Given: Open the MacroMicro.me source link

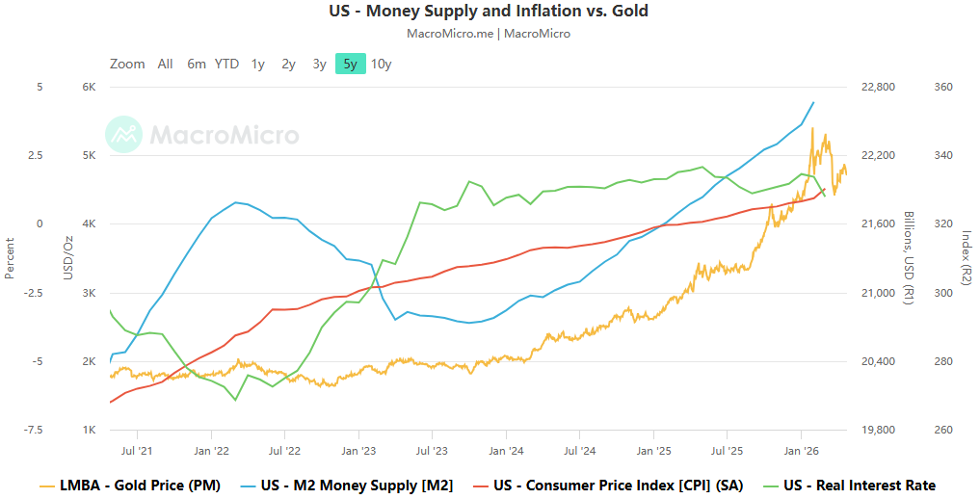Looking at the screenshot, I should (450, 34).
